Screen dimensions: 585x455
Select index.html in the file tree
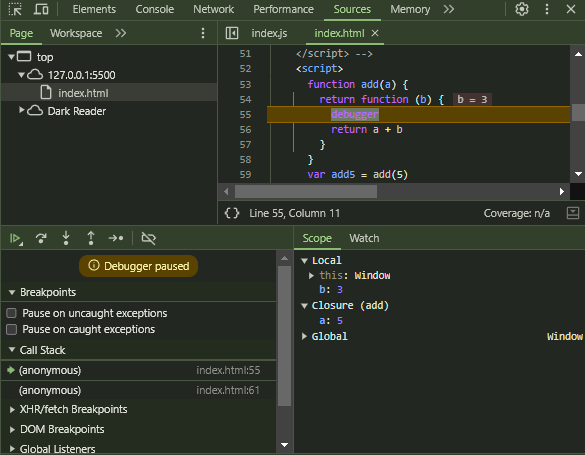tap(109, 93)
